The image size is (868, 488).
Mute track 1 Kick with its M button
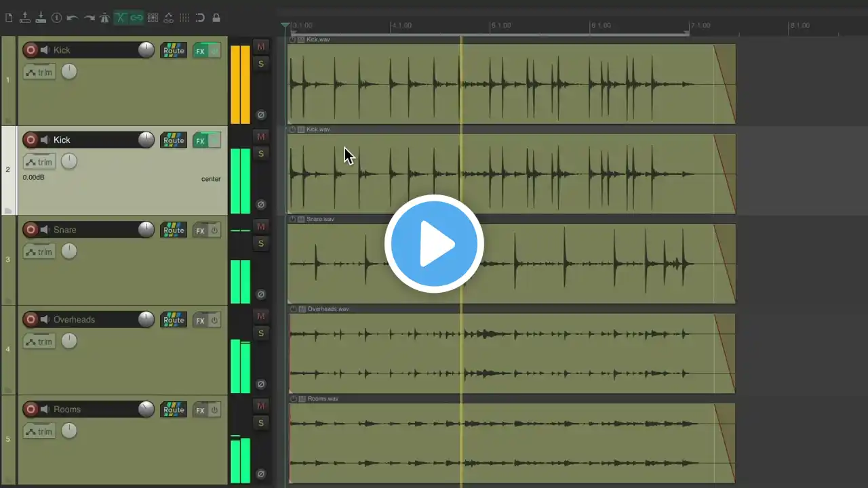261,47
